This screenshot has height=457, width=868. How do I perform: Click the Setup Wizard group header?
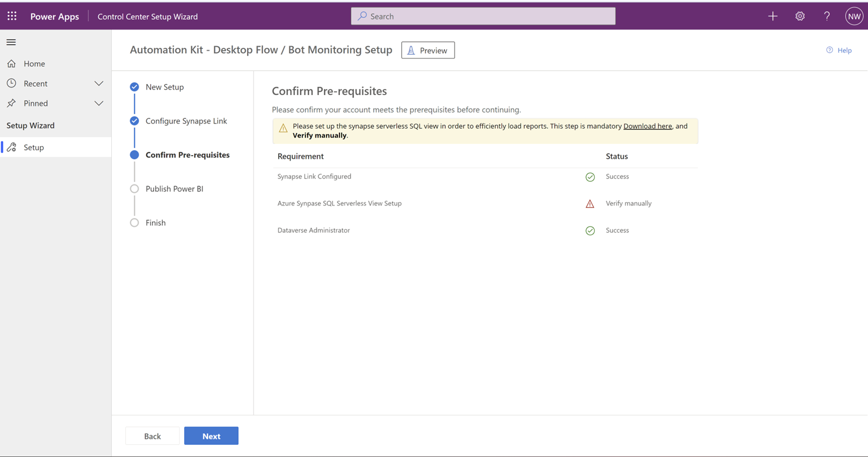(31, 125)
